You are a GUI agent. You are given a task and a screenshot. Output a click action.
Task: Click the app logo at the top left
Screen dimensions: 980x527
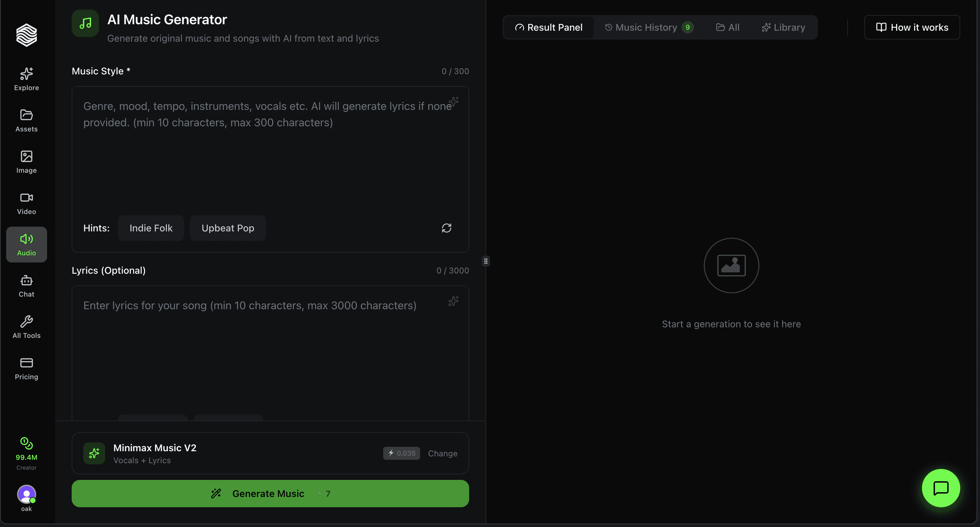coord(26,34)
